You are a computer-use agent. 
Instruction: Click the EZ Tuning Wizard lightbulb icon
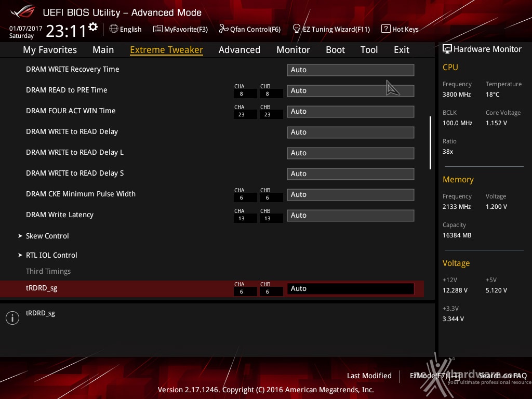pos(297,29)
